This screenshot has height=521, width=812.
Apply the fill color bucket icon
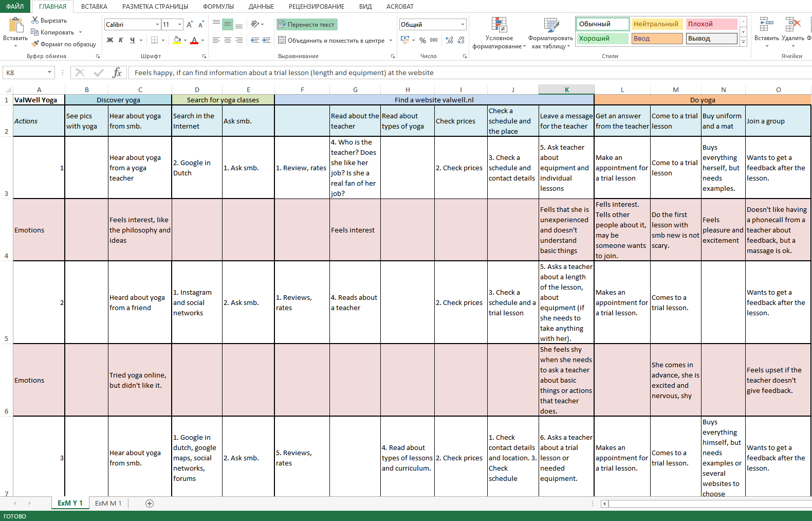[177, 40]
